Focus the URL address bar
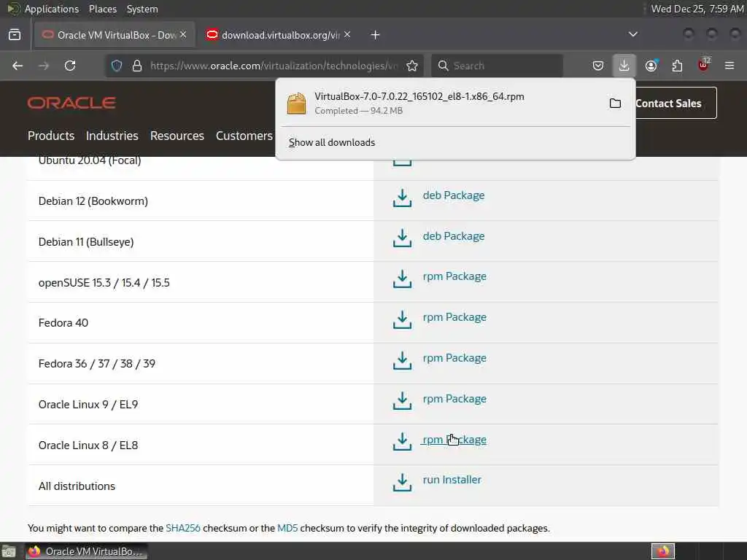This screenshot has width=747, height=560. pyautogui.click(x=274, y=66)
